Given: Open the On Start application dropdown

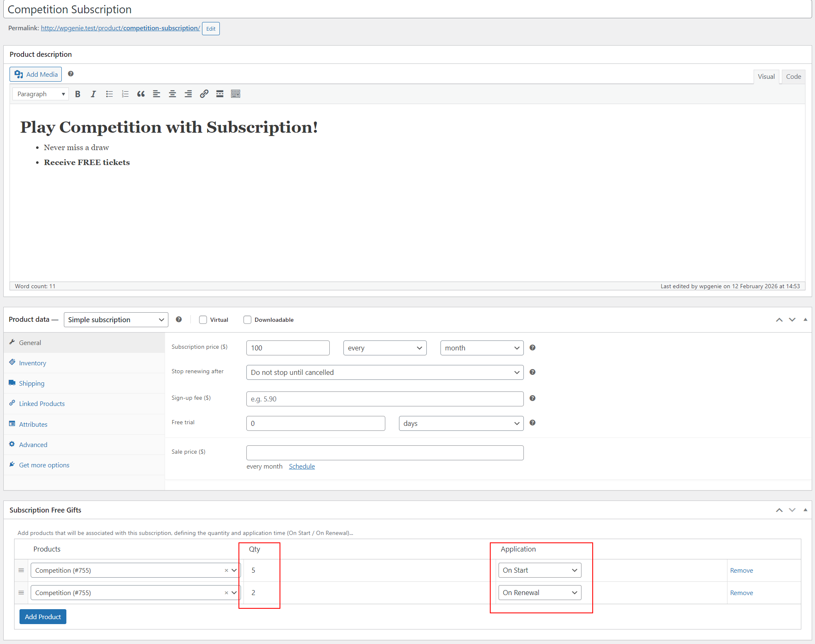Looking at the screenshot, I should [x=540, y=571].
